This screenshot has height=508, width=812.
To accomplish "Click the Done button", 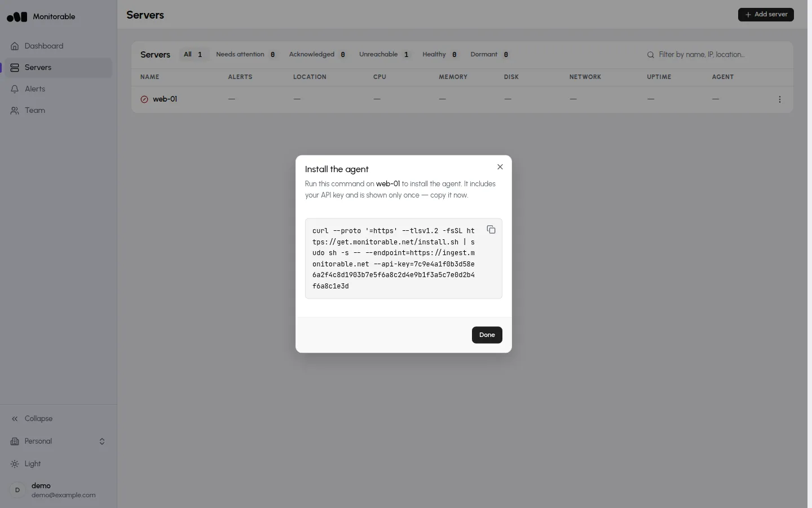I will pos(487,335).
